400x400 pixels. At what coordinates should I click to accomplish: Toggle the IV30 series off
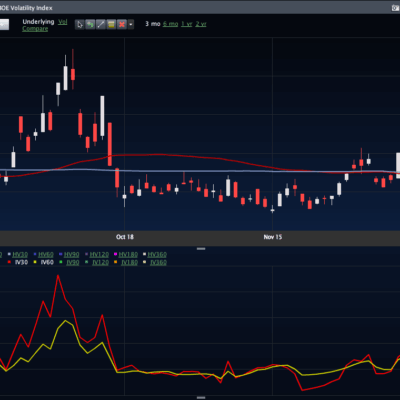point(21,263)
